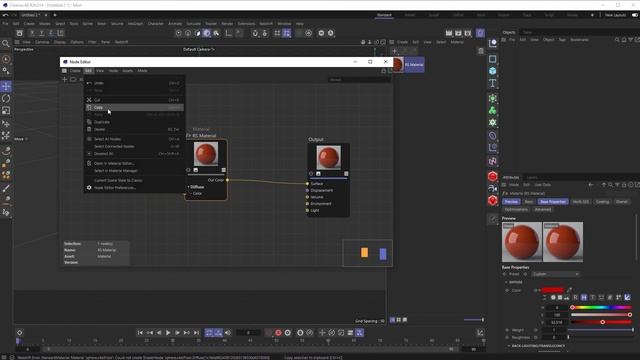This screenshot has width=640, height=360.
Task: Select RS Material thumbnail in Material Manager
Action: click(x=398, y=64)
